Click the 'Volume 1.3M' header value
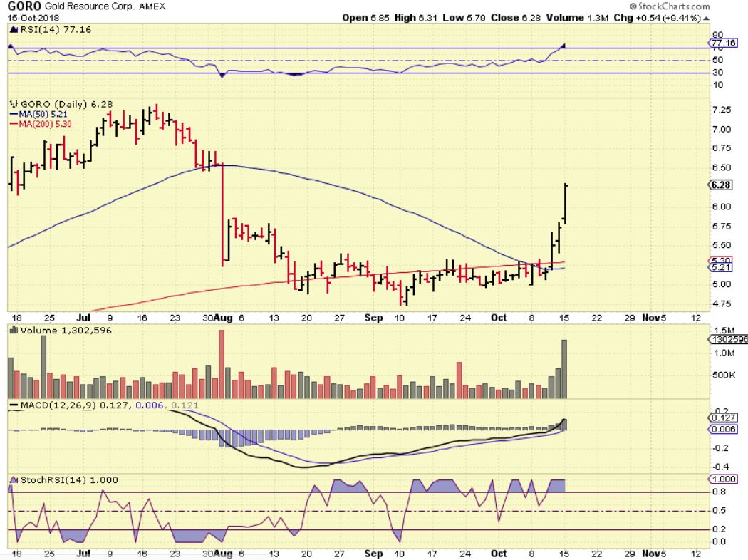 click(x=577, y=18)
